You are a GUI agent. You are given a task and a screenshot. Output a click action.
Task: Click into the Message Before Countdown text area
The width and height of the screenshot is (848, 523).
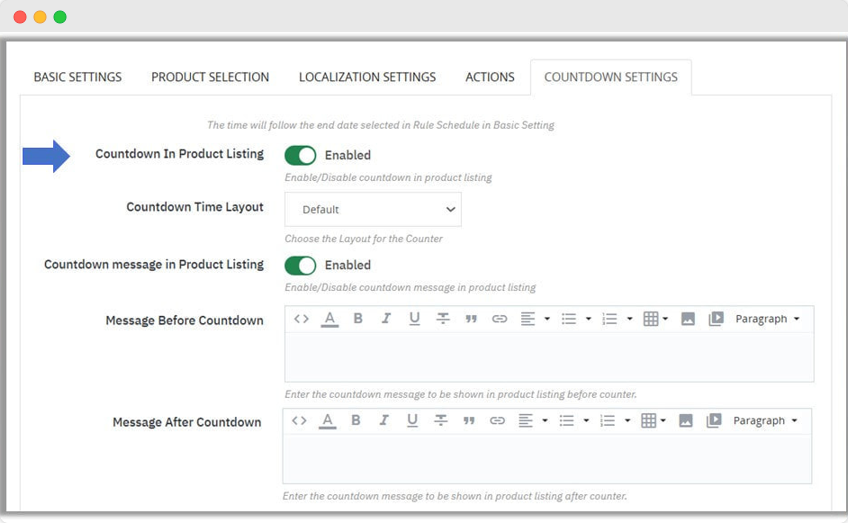point(549,357)
